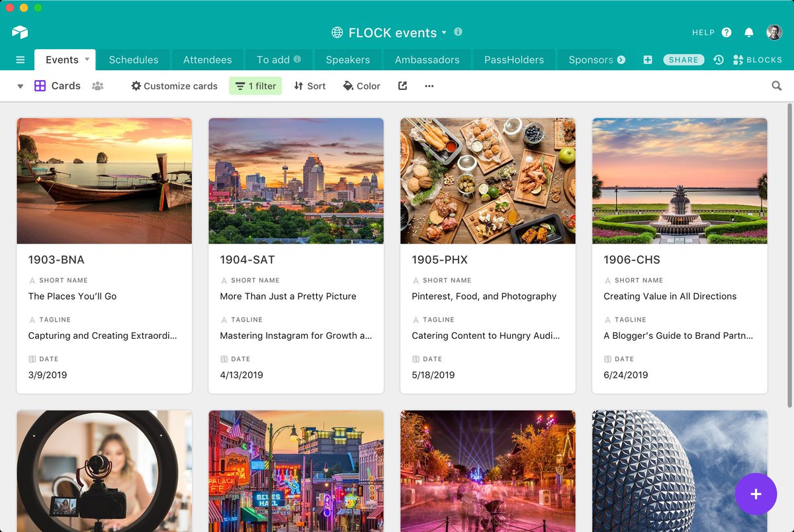
Task: Click Customize cards button
Action: 174,86
